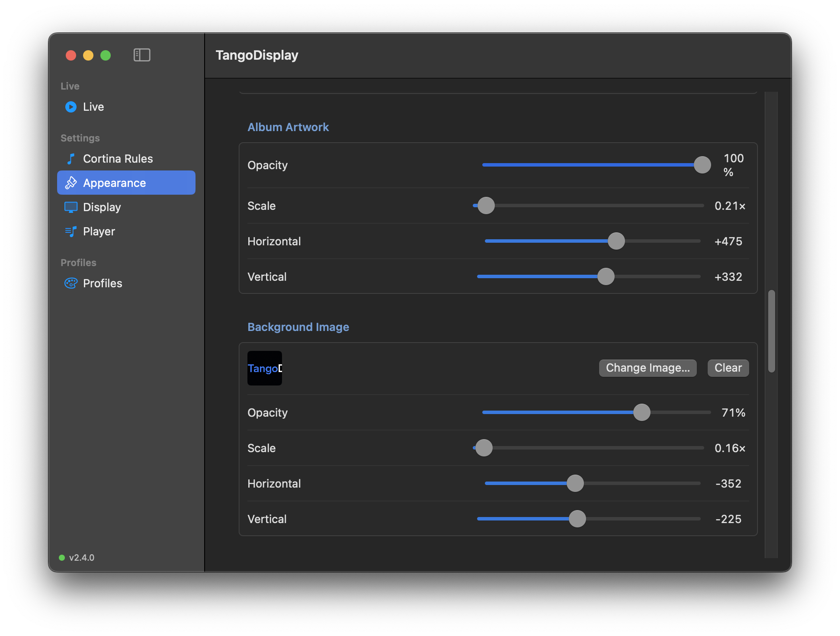Image resolution: width=840 pixels, height=636 pixels.
Task: Click the Appearance paintbrush icon
Action: 71,183
